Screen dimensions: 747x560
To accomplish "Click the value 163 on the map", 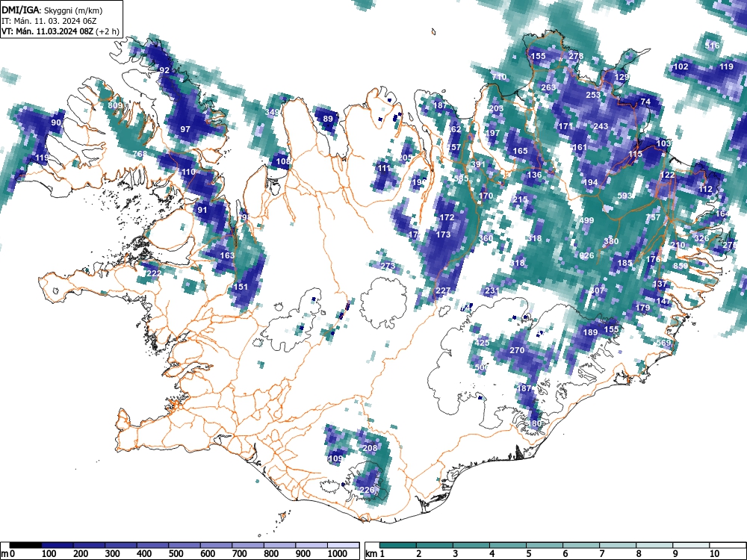I will (x=227, y=255).
